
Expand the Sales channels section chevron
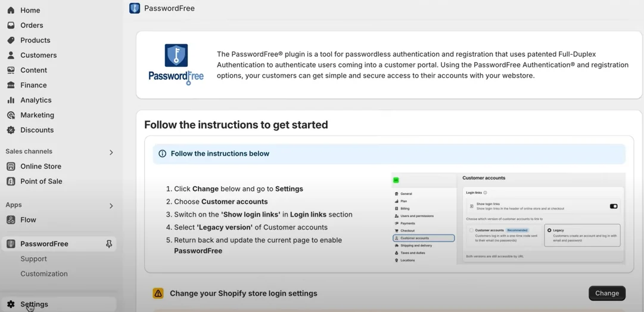(111, 153)
